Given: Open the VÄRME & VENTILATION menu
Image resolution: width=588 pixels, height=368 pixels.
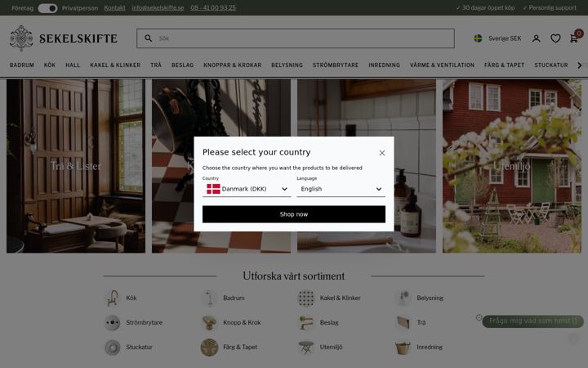Looking at the screenshot, I should pyautogui.click(x=442, y=65).
